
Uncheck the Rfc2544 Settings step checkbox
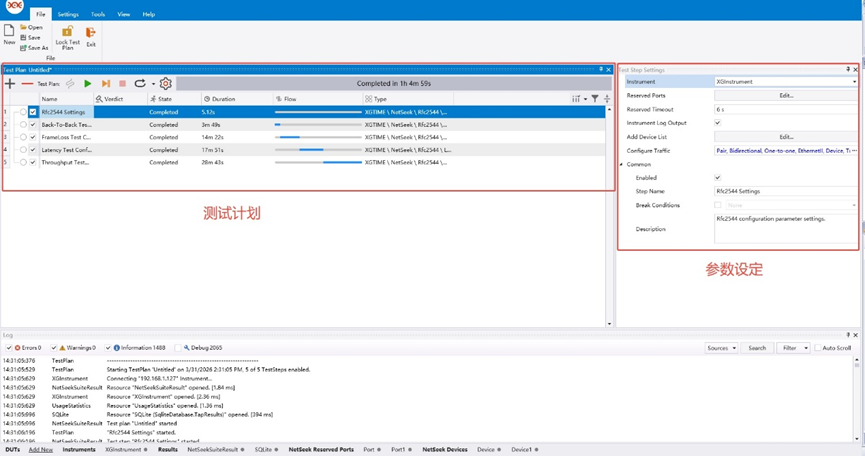coord(33,112)
